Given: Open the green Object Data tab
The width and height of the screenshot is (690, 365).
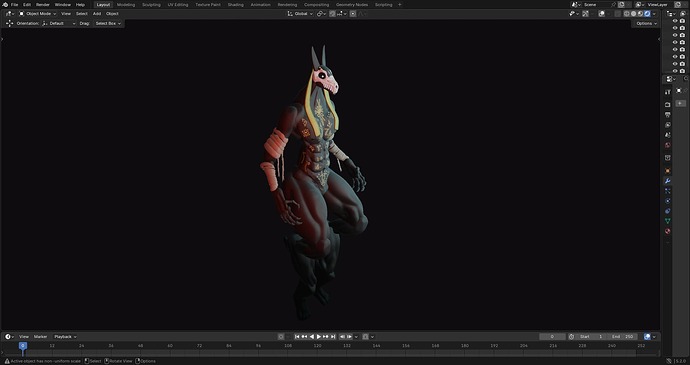Looking at the screenshot, I should click(668, 221).
